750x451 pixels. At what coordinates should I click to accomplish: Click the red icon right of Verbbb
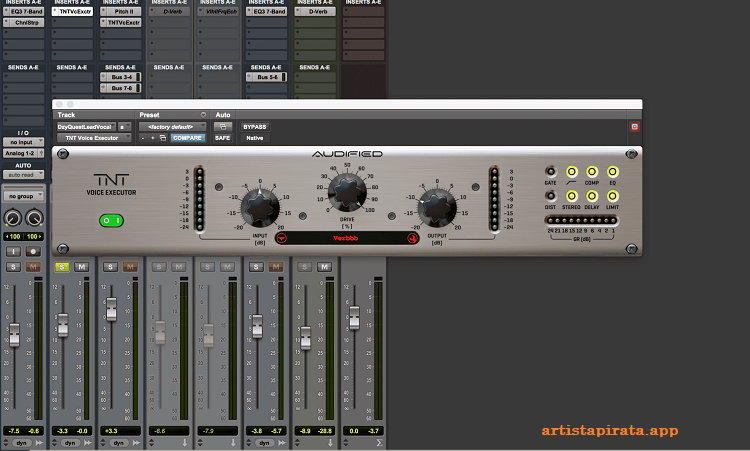[x=411, y=238]
